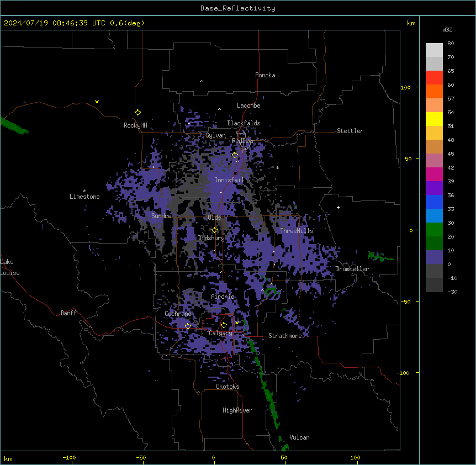Click the -30 value on the dBZ scale
Viewport: 476px width, 465px height.
click(452, 292)
